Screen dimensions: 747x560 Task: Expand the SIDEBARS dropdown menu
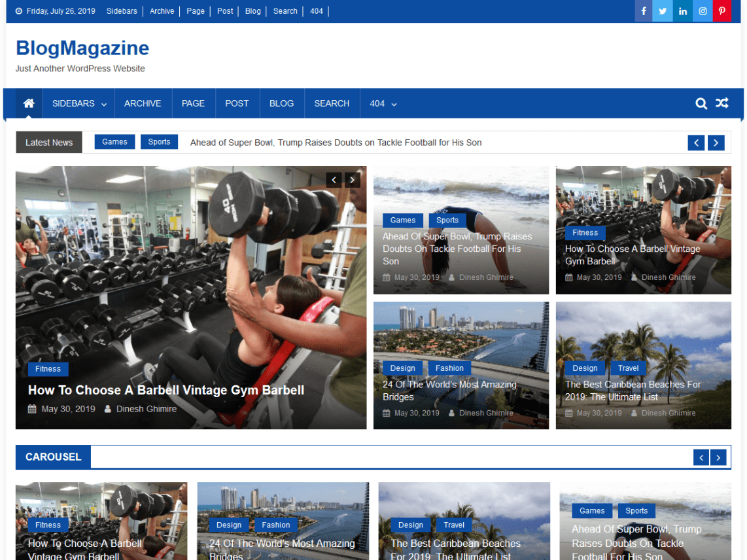point(73,103)
